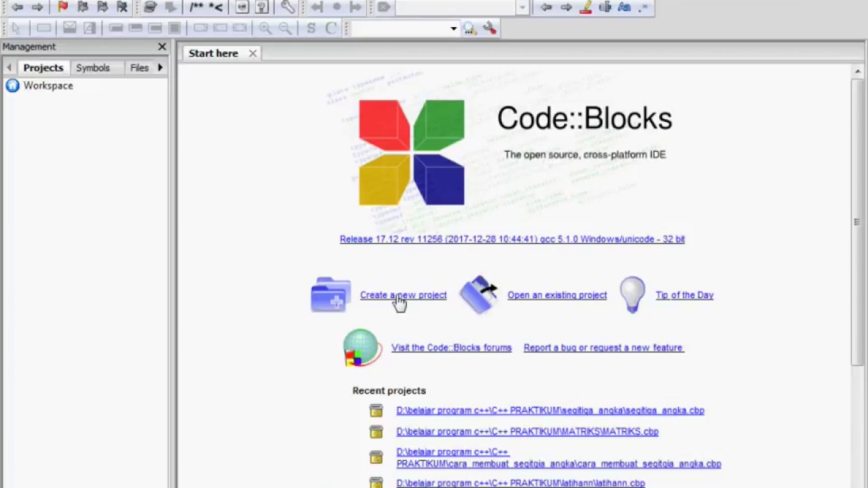Go to next bookmark flag icon
This screenshot has width=868, height=488.
pos(102,7)
